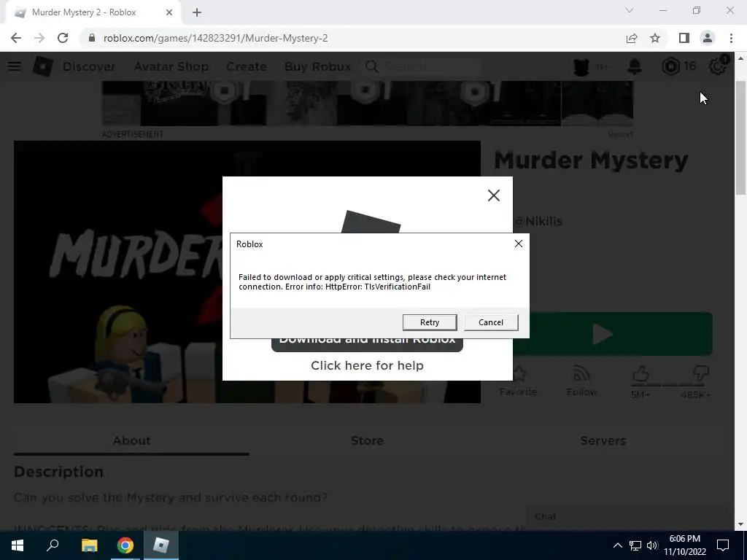Click the green Play button
This screenshot has height=560, width=747.
(x=613, y=334)
